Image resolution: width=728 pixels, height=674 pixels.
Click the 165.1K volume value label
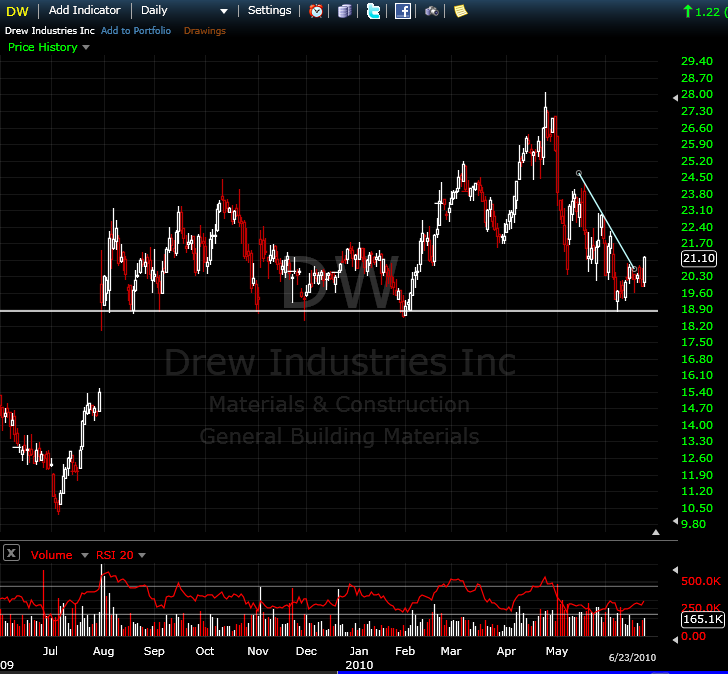703,619
